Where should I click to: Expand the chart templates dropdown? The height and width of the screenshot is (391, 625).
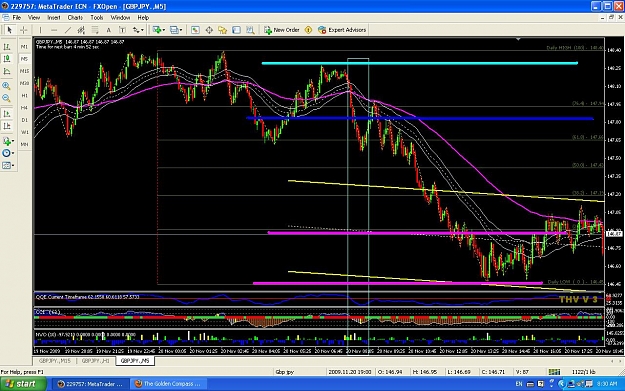8,165
